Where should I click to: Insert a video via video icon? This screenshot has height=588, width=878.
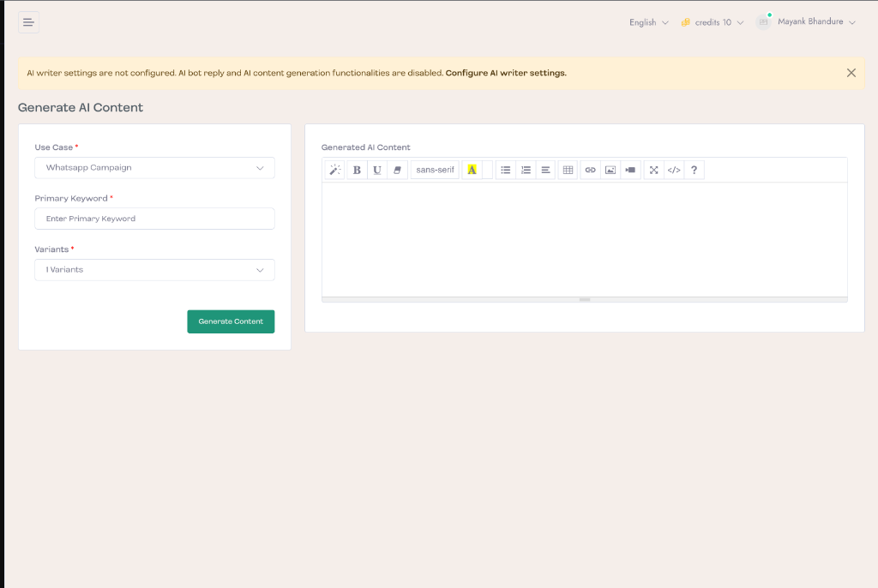[630, 170]
